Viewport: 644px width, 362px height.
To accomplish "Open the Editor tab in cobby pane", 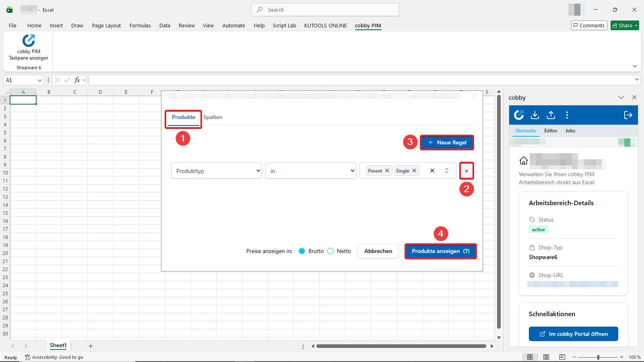I will (x=551, y=131).
